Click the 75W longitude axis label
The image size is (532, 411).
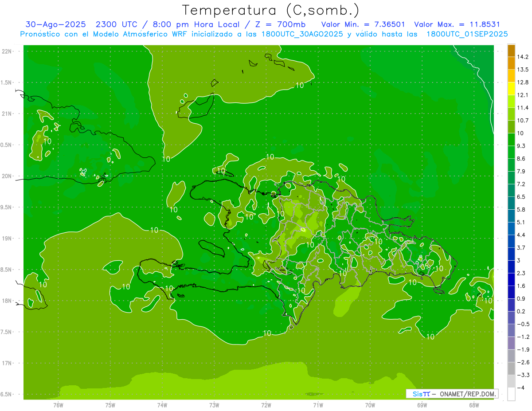[110, 405]
